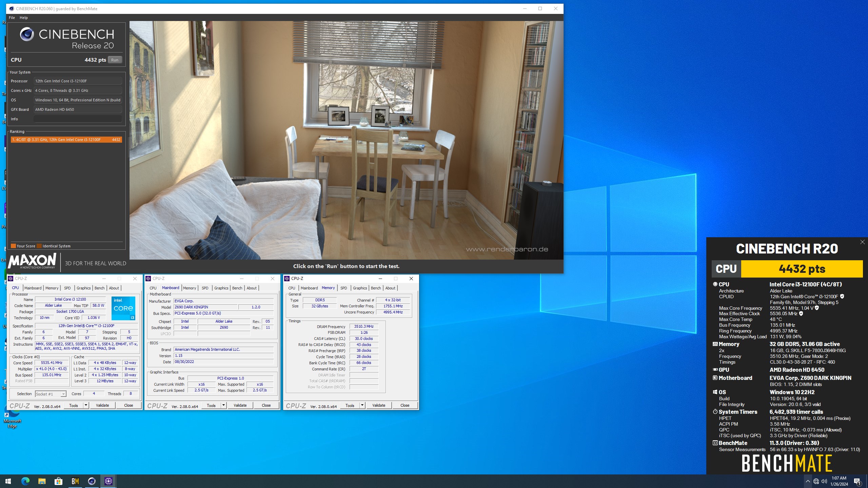
Task: Open the SPD tab in the Memory CPU-Z window
Action: pyautogui.click(x=344, y=288)
